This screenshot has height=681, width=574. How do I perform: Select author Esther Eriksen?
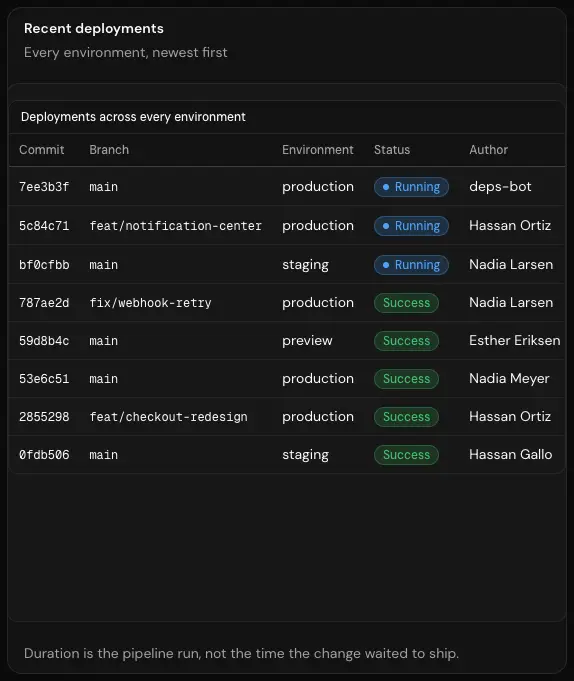point(515,341)
